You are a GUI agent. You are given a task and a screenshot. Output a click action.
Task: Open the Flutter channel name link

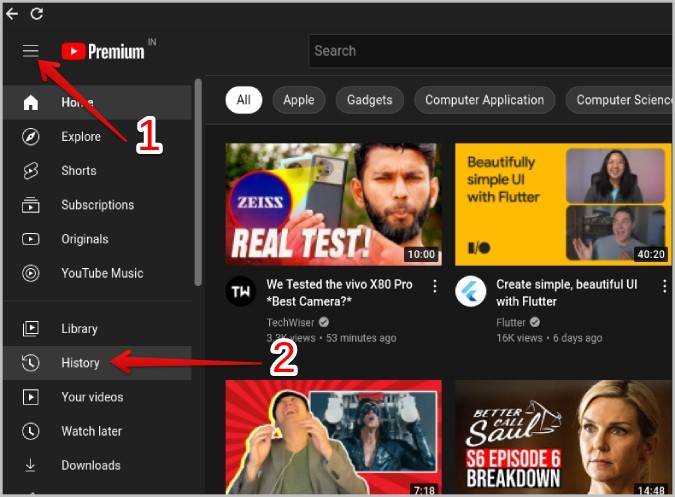point(511,322)
